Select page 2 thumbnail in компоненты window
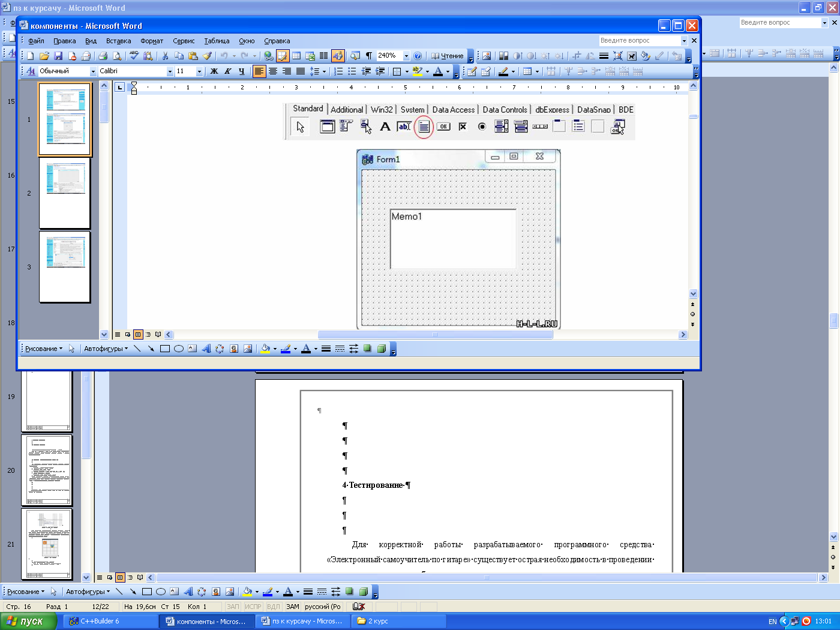Viewport: 840px width, 630px height. pos(65,193)
